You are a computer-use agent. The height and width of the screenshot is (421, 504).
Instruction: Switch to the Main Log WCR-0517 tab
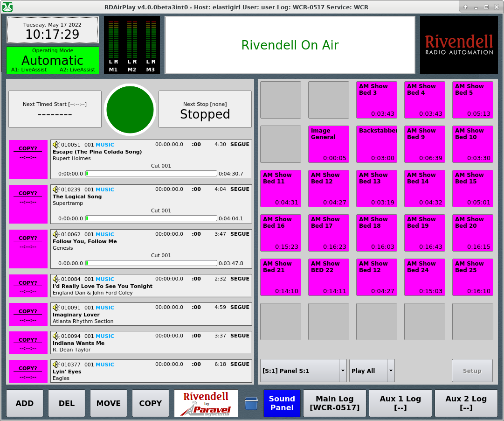pos(334,403)
